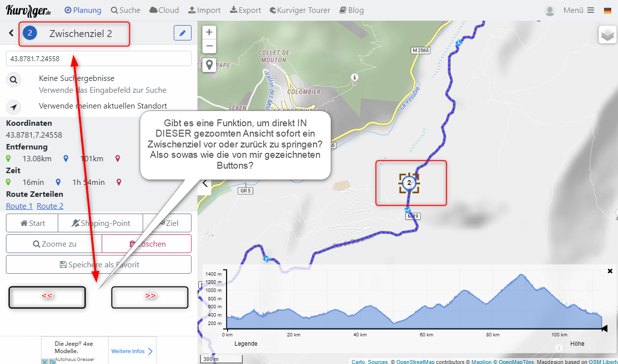This screenshot has height=364, width=618.
Task: Open the Planung tab
Action: [x=83, y=10]
